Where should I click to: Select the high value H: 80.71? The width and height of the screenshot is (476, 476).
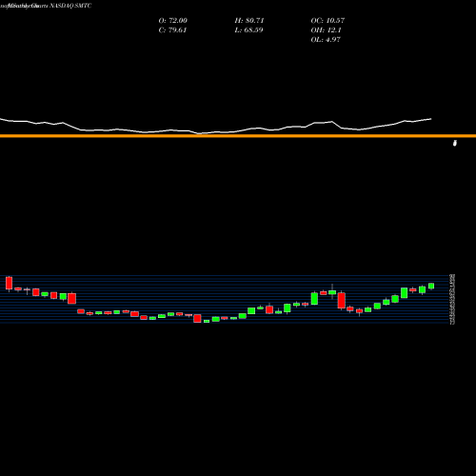click(249, 21)
